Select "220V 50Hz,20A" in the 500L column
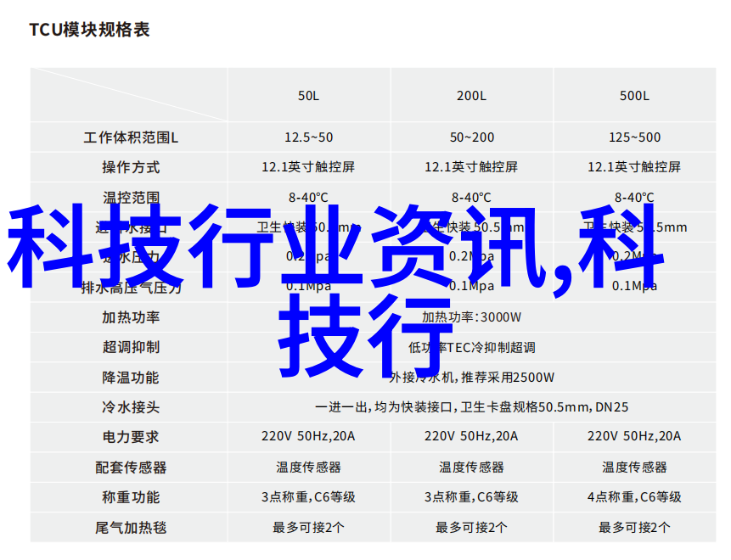This screenshot has width=731, height=560. click(634, 436)
